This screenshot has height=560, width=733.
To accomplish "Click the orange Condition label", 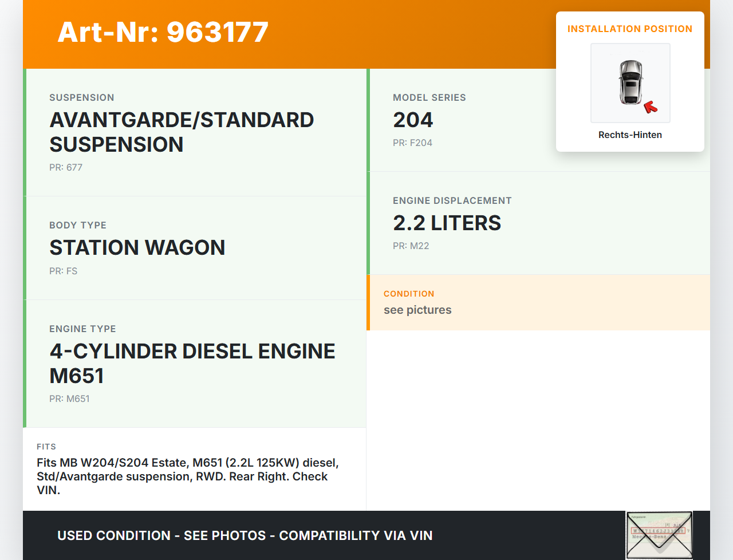I will pyautogui.click(x=409, y=294).
